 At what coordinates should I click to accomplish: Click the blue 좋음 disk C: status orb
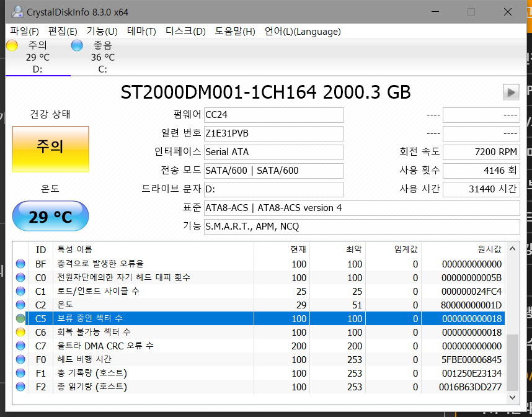tap(77, 45)
